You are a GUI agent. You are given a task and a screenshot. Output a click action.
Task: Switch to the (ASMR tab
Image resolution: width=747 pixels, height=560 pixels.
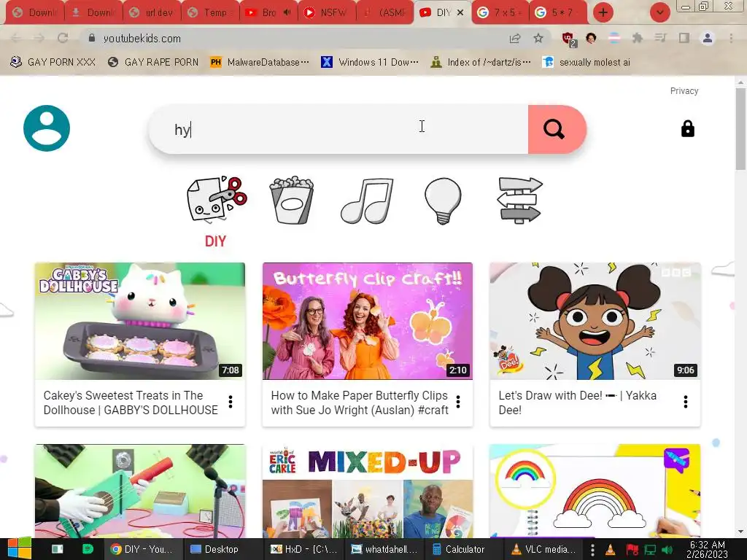point(384,12)
